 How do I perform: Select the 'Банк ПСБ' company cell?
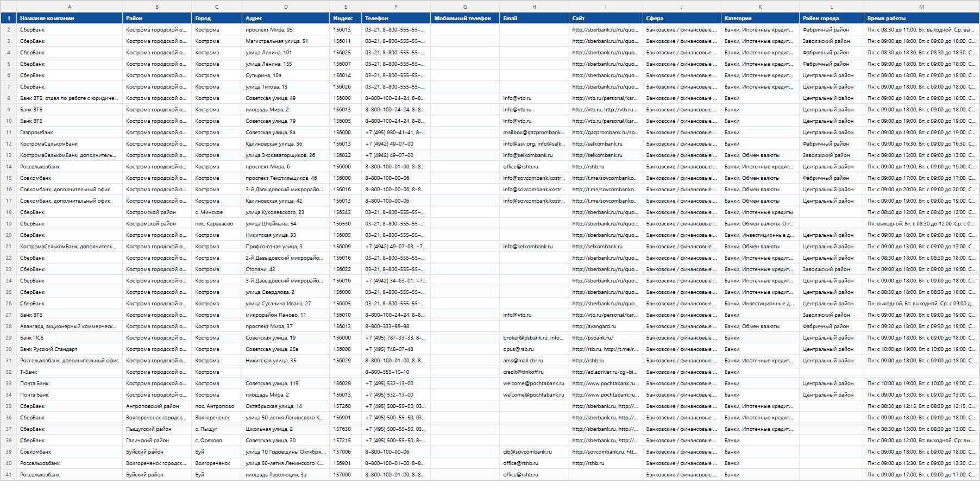(70, 338)
